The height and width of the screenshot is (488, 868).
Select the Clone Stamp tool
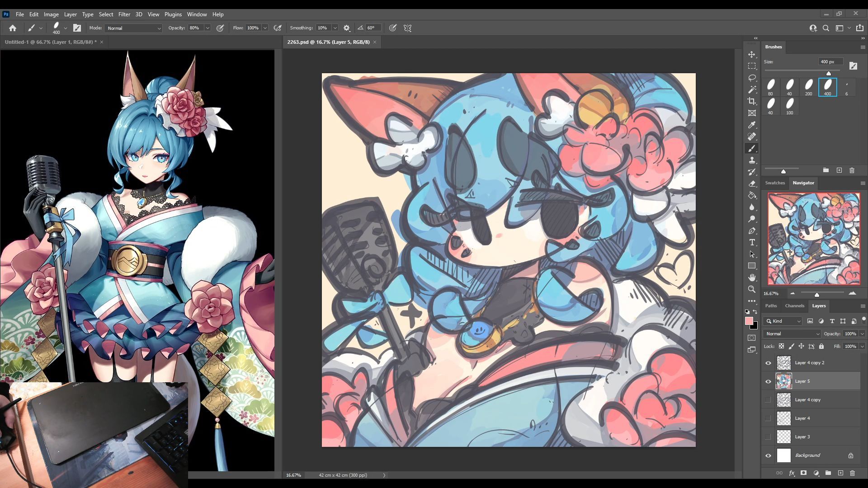pyautogui.click(x=752, y=160)
